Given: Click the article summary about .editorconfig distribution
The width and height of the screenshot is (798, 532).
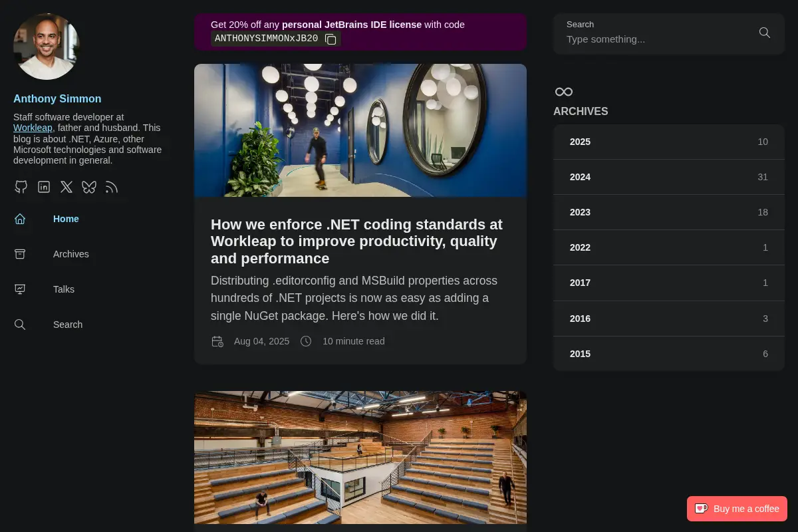Looking at the screenshot, I should (x=354, y=298).
